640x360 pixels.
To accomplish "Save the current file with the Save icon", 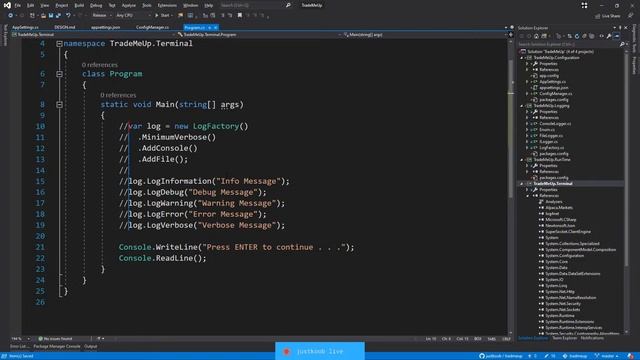I will pos(51,16).
